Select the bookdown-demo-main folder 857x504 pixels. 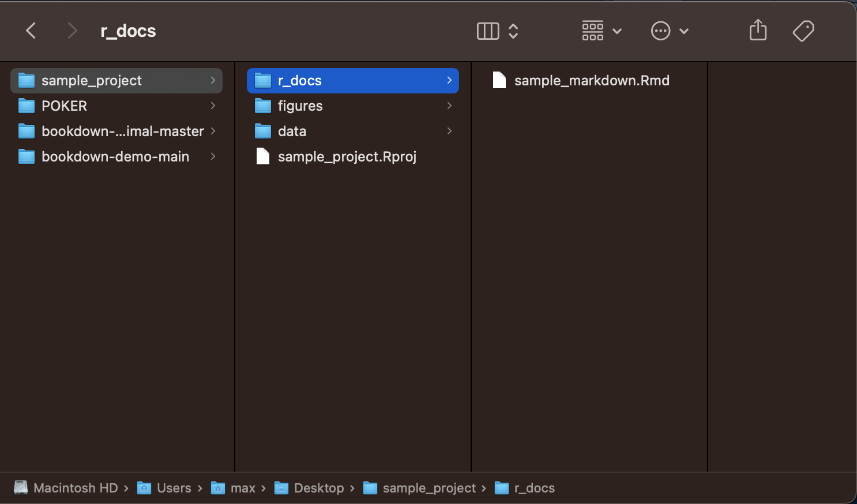(x=115, y=157)
